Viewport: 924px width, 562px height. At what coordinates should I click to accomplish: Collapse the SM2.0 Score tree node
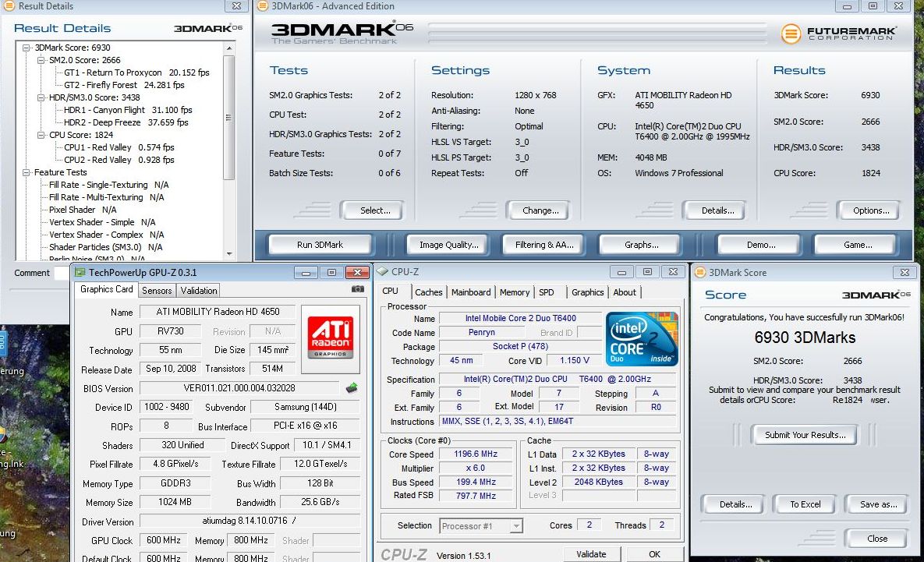(41, 60)
